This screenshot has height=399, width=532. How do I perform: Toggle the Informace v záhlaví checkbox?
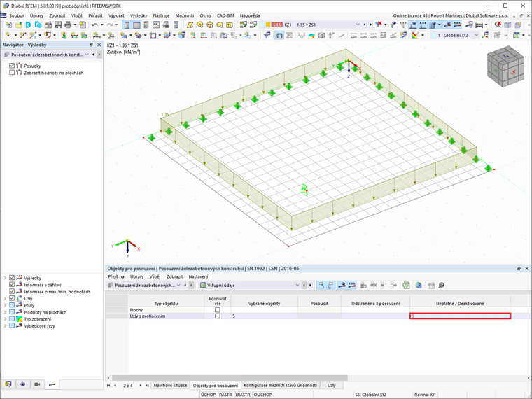click(12, 285)
